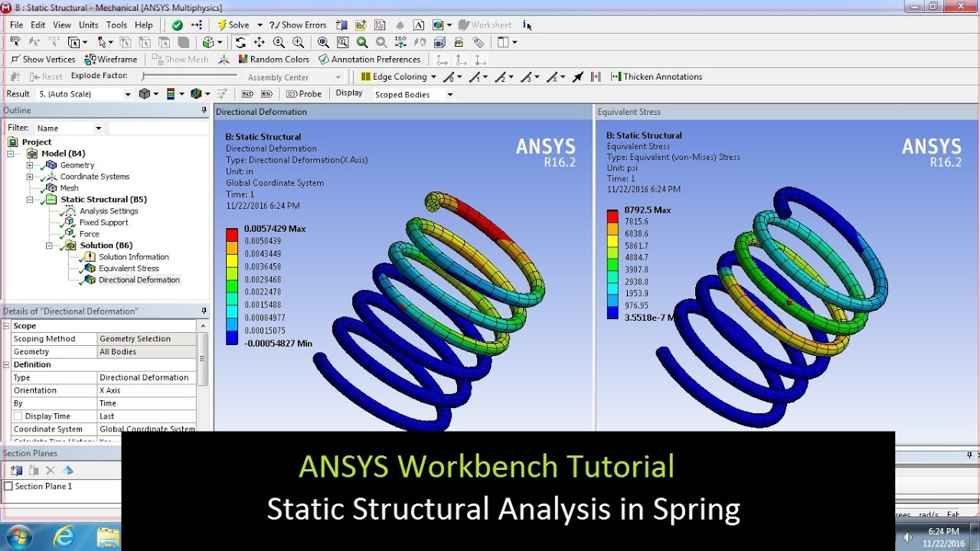Select the Box Zoom tool
The image size is (980, 551).
(x=299, y=42)
